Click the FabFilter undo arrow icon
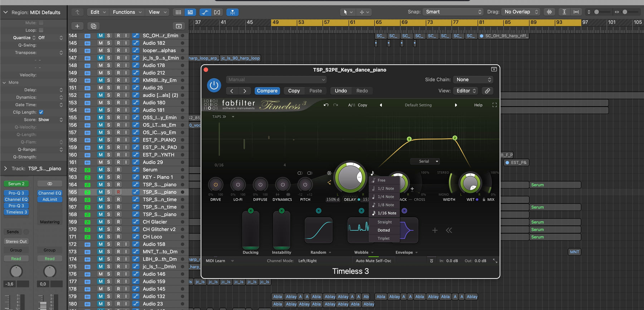The height and width of the screenshot is (310, 644). click(326, 105)
